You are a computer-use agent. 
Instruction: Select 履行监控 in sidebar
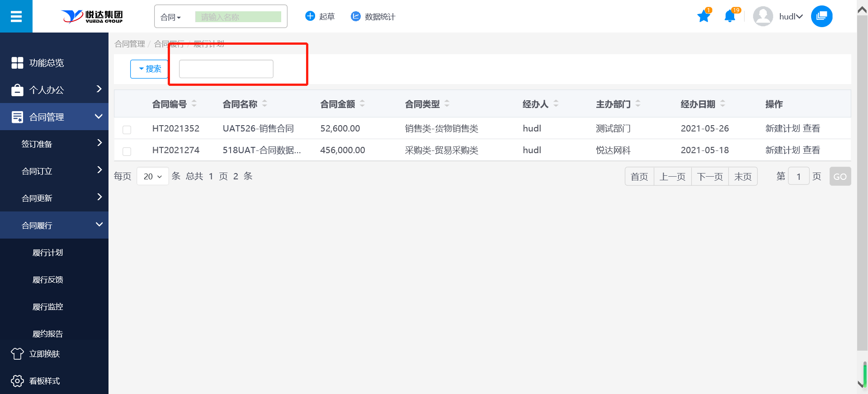point(48,307)
